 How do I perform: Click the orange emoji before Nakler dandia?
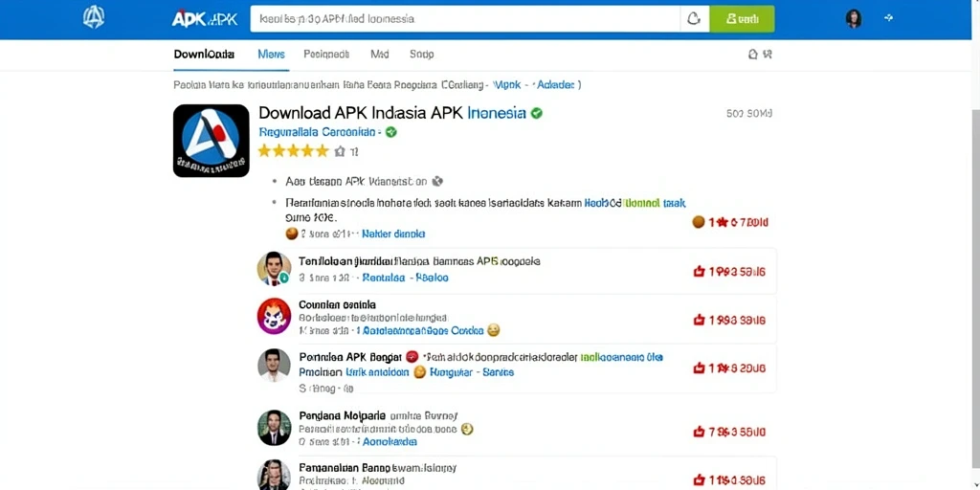coord(291,234)
